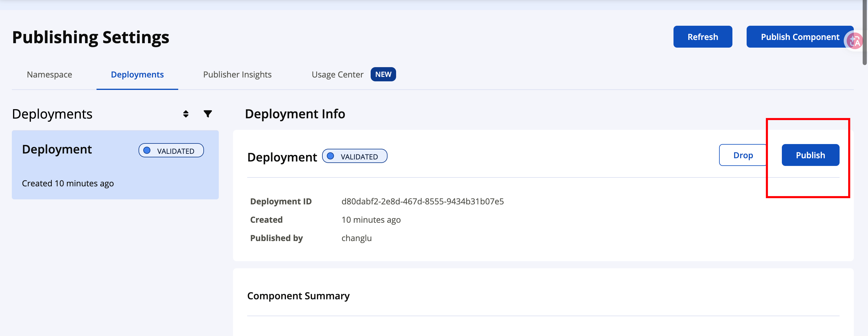Click the VALIDATED badge in the deployment list card
Viewport: 868px width, 336px height.
pyautogui.click(x=171, y=151)
